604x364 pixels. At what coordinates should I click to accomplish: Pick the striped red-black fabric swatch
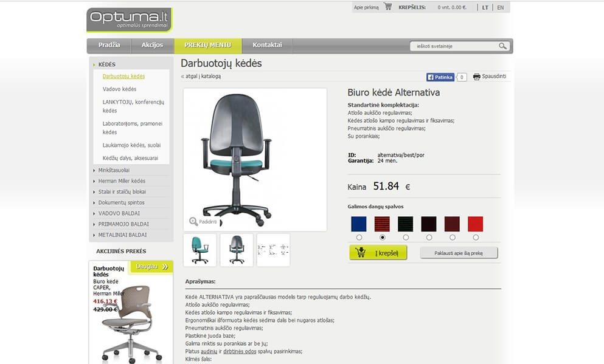382,224
